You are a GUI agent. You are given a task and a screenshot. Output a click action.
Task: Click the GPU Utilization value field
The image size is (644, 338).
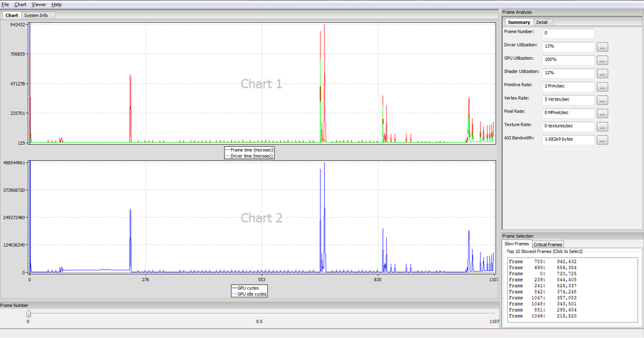click(x=569, y=60)
